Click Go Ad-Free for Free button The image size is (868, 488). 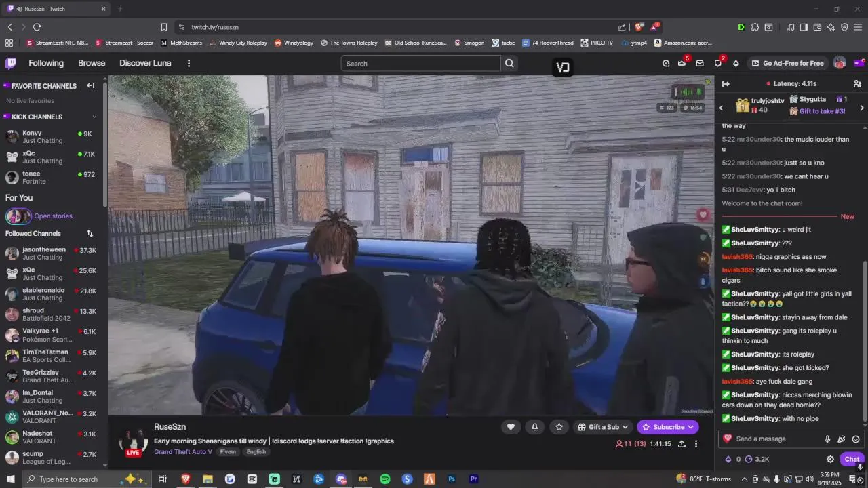pyautogui.click(x=788, y=63)
